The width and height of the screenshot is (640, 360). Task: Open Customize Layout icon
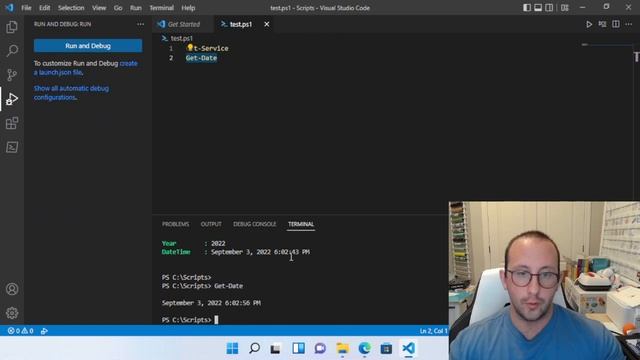pyautogui.click(x=565, y=8)
